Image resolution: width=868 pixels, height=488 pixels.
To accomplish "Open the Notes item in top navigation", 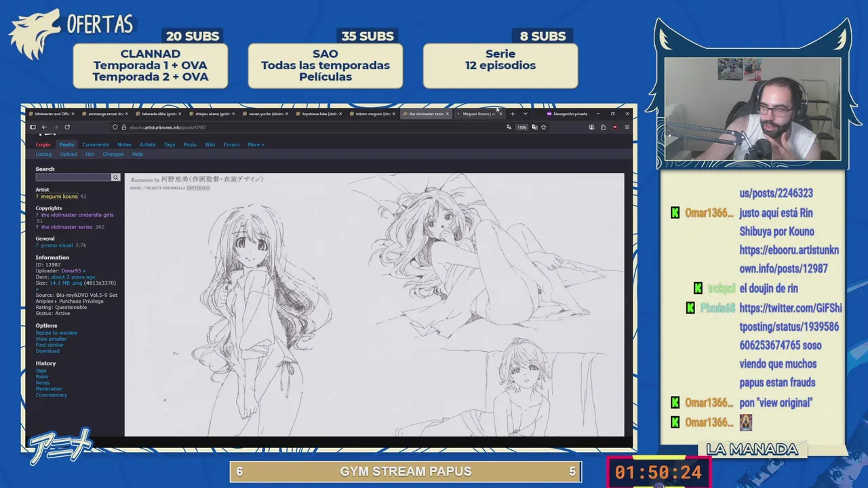I will (124, 144).
